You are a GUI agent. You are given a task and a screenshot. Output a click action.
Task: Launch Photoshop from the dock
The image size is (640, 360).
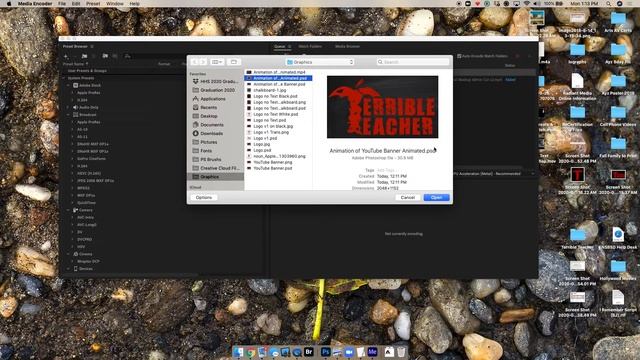tap(325, 351)
